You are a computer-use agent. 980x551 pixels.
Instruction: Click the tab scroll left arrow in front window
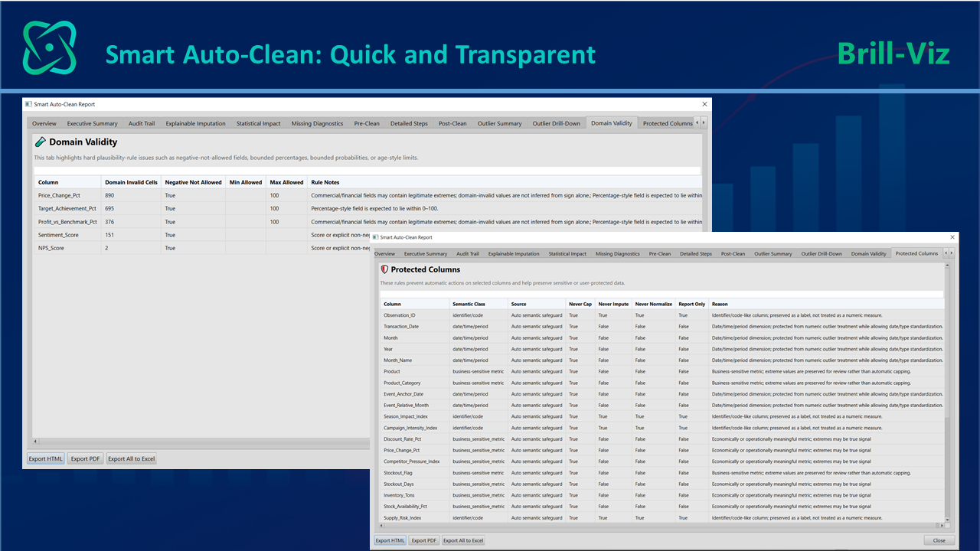945,253
